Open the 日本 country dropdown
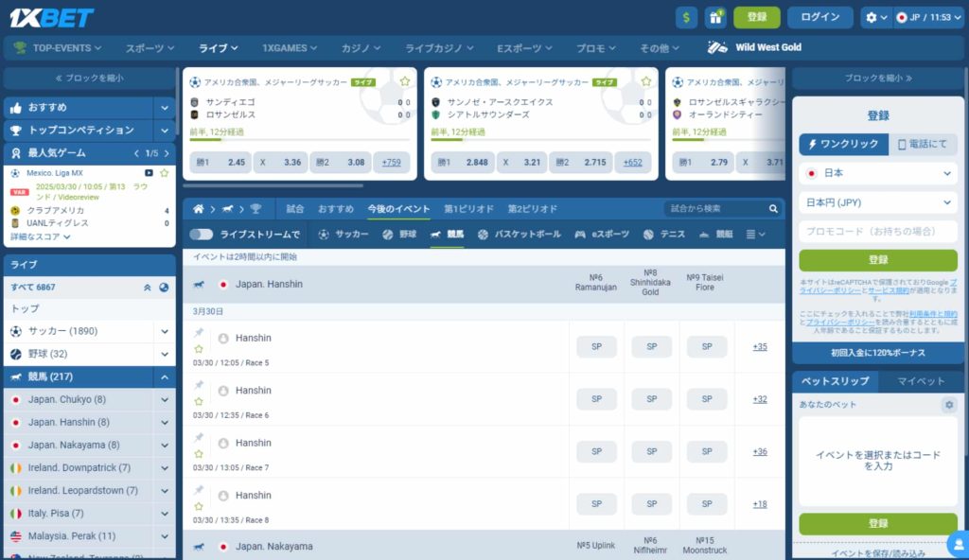 click(x=877, y=173)
